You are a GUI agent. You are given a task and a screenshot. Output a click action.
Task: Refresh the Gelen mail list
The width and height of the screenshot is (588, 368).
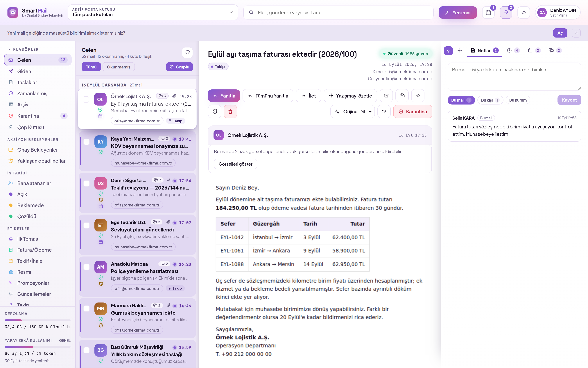pyautogui.click(x=187, y=52)
